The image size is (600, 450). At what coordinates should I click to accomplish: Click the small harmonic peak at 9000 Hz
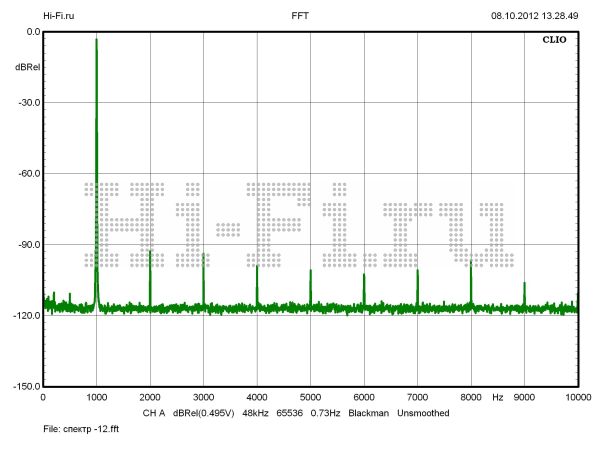(x=524, y=285)
